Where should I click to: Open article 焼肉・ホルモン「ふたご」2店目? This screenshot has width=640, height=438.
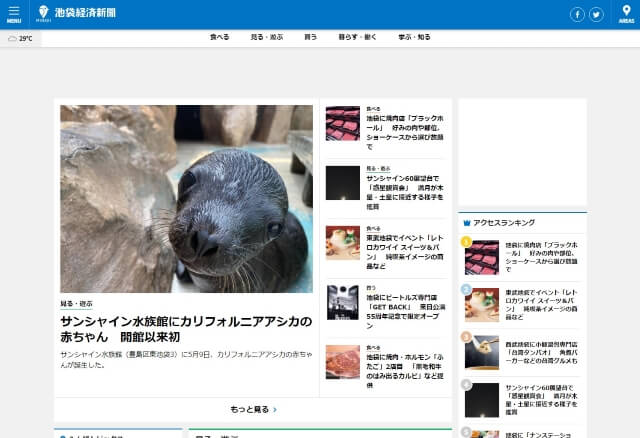(x=405, y=371)
